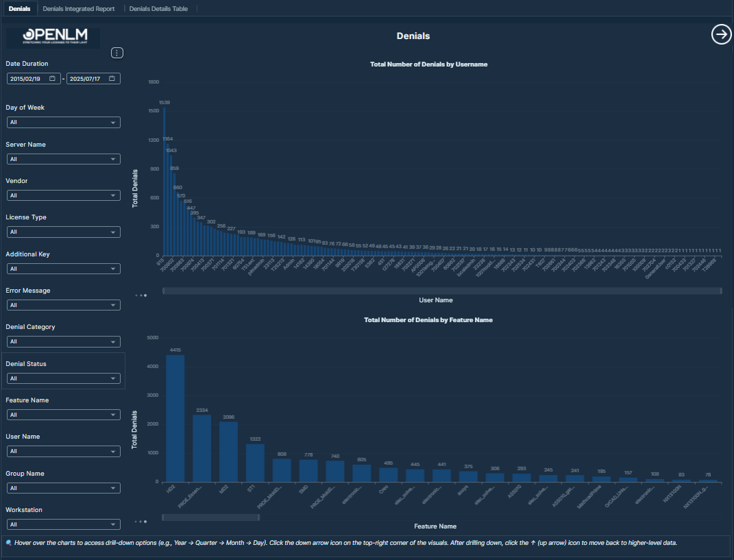
Task: Select the bar labeled 2334 in the feature chart
Action: coord(201,448)
